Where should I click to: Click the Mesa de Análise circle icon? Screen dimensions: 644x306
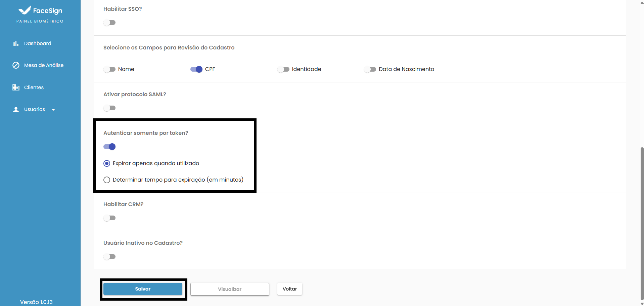[x=16, y=65]
